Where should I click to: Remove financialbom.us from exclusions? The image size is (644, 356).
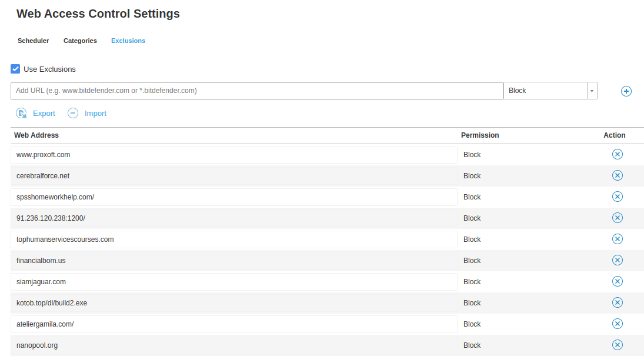[x=617, y=260]
